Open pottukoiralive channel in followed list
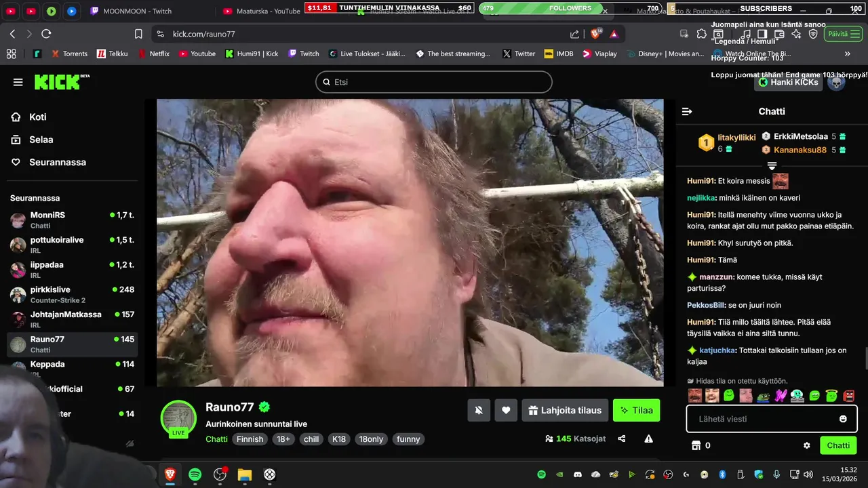This screenshot has height=488, width=868. click(73, 245)
